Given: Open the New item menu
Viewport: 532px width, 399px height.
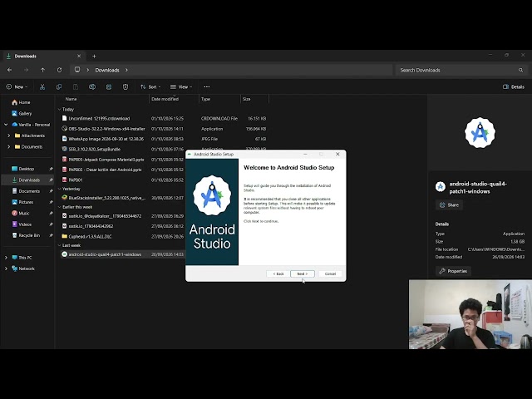Looking at the screenshot, I should 17,86.
